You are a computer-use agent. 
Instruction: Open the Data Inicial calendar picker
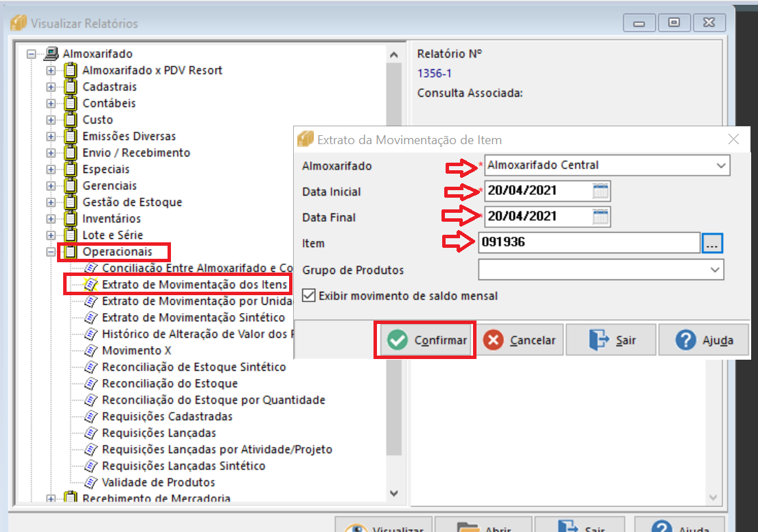coord(600,191)
